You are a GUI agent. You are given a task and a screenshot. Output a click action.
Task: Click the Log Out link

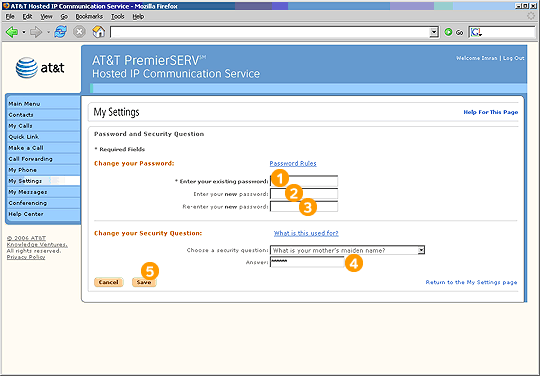tap(513, 58)
